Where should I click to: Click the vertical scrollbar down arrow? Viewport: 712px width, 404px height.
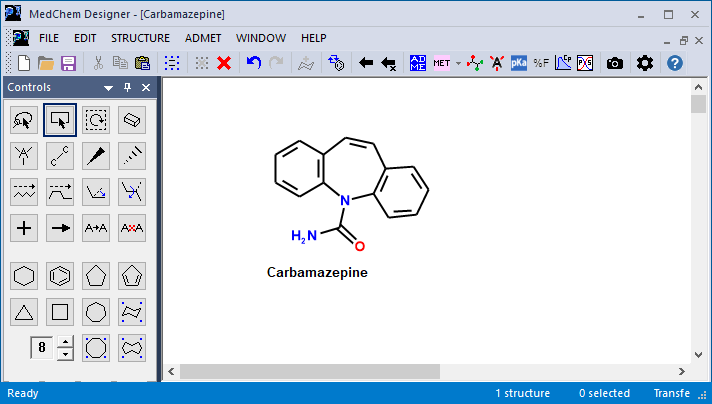tap(698, 355)
